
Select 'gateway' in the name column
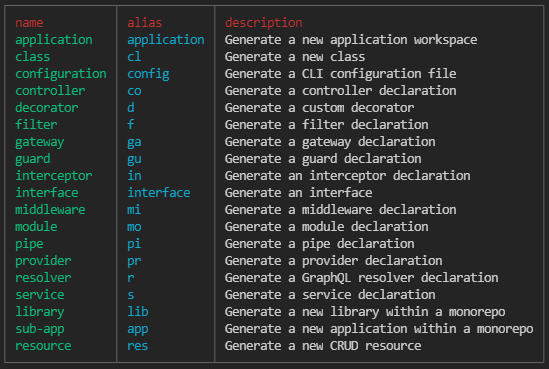[40, 142]
